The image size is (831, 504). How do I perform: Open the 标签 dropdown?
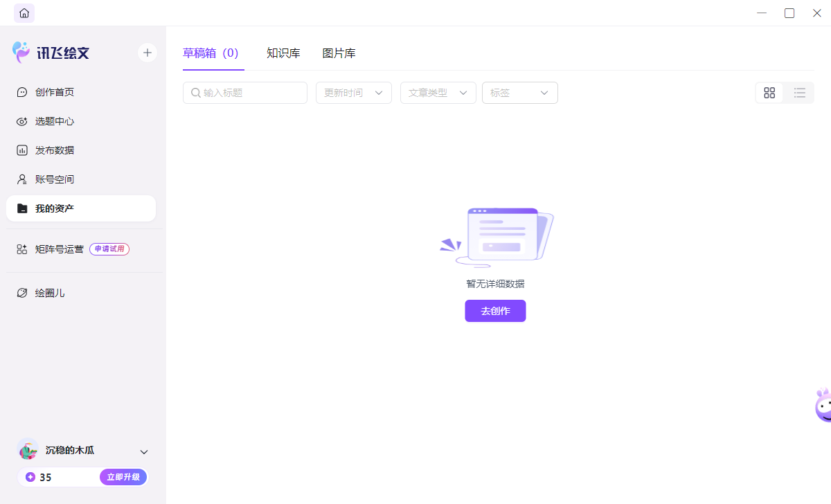[520, 93]
